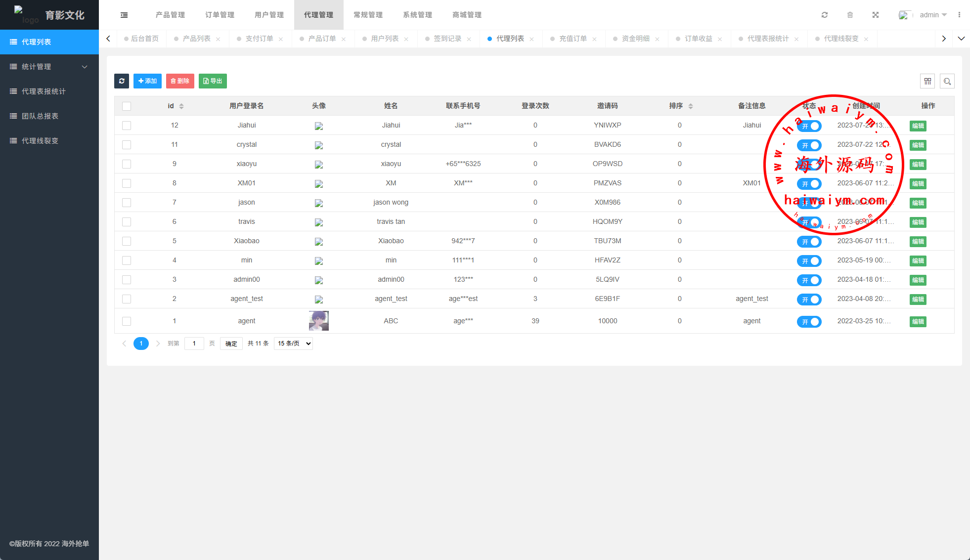Open the column filter grid icon

[x=927, y=81]
